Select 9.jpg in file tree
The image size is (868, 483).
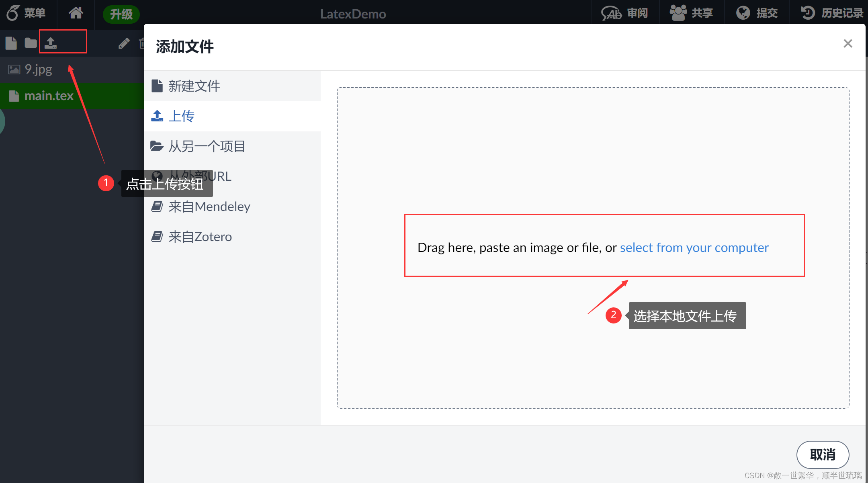click(38, 70)
